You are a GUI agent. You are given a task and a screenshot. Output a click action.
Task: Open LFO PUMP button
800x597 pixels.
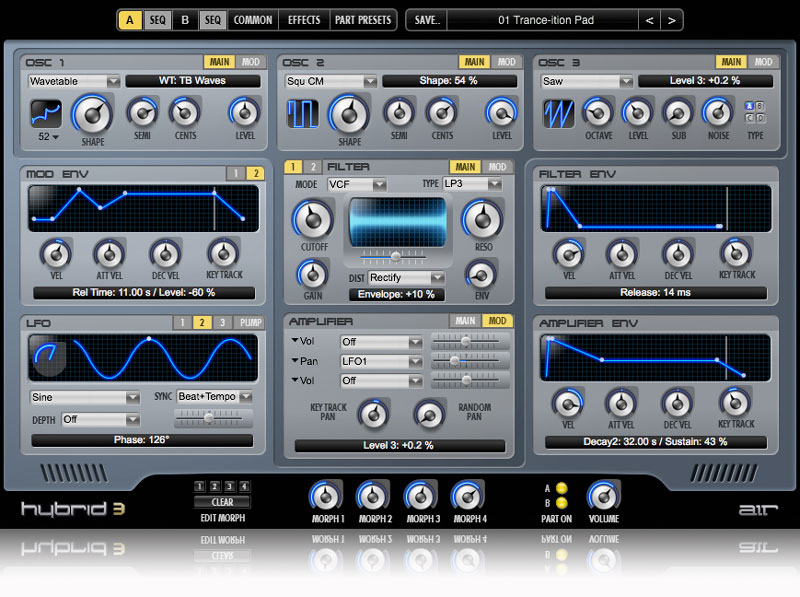tap(250, 322)
